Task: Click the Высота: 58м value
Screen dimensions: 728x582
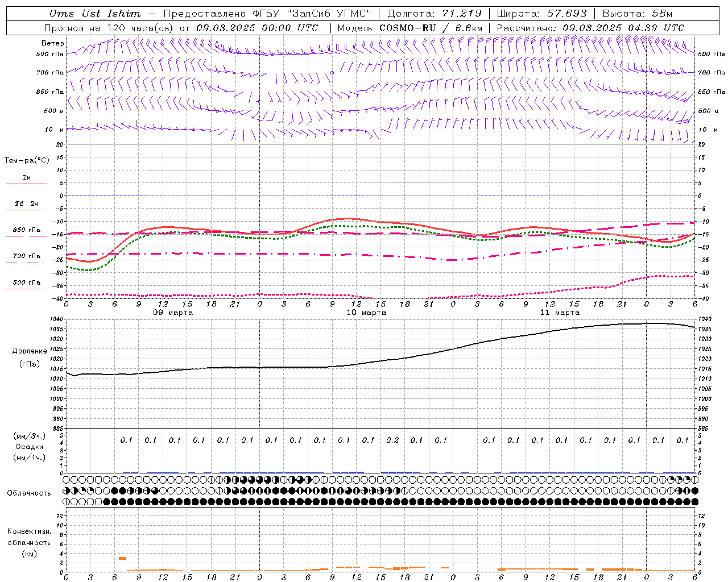Action: click(638, 14)
